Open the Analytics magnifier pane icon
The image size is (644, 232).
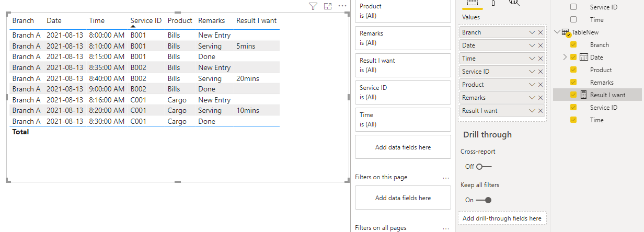tap(514, 3)
